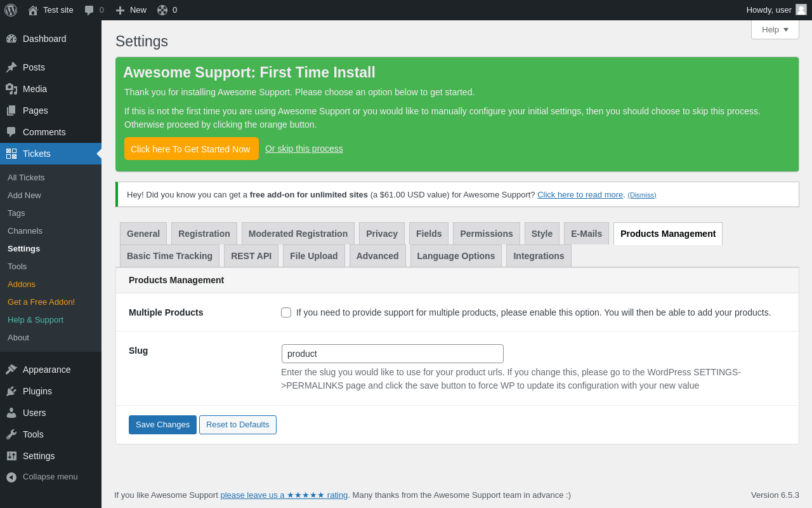This screenshot has height=508, width=812.
Task: Enable the Multiple Products checkbox
Action: pos(286,312)
